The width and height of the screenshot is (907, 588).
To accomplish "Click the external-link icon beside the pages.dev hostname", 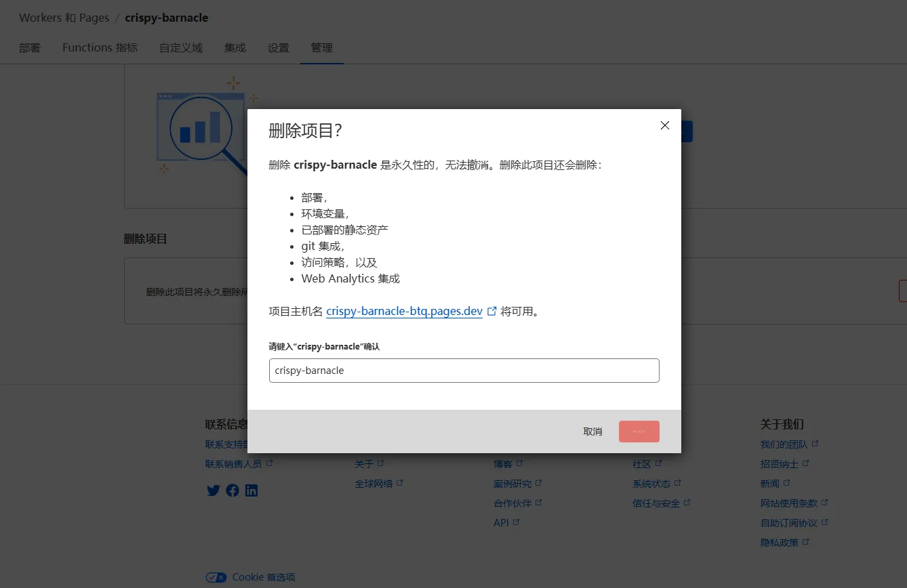I will [x=492, y=310].
